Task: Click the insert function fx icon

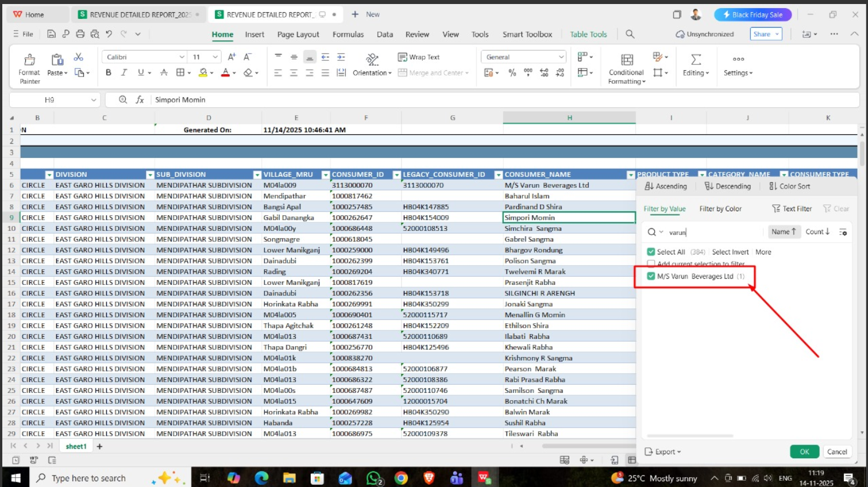Action: pyautogui.click(x=140, y=100)
